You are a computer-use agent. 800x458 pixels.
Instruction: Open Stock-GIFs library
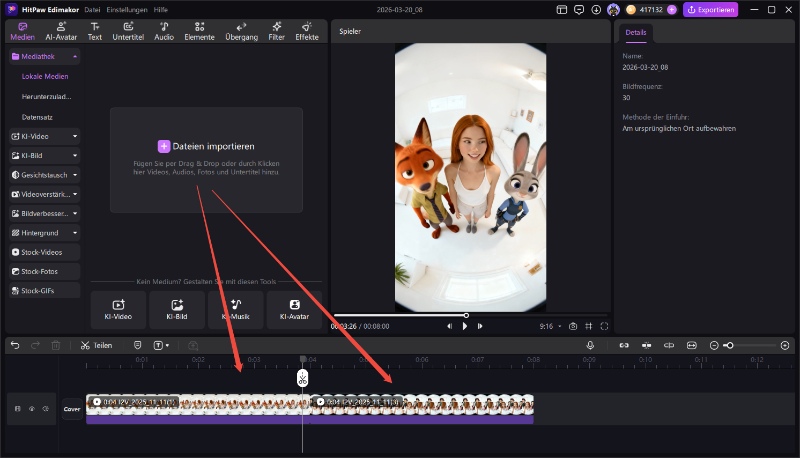(44, 291)
